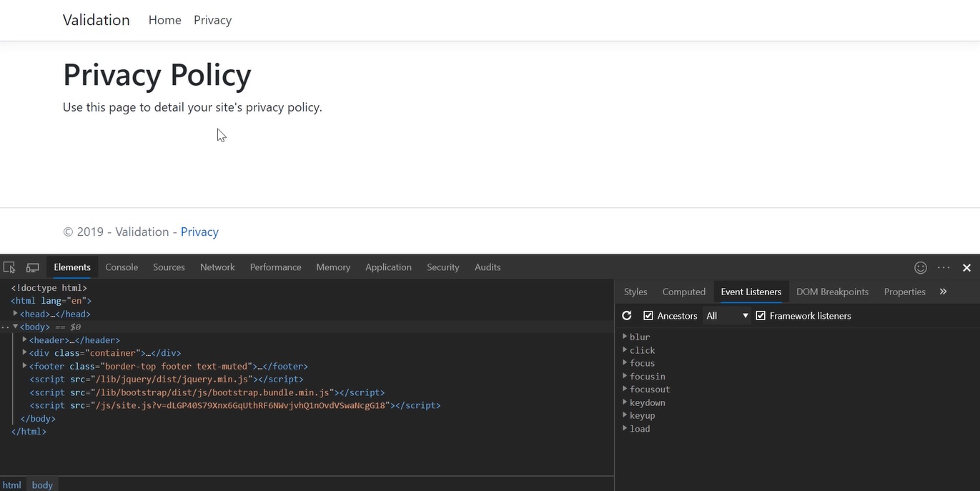Viewport: 980px width, 491px height.
Task: Go to Home in the navbar
Action: coord(164,20)
